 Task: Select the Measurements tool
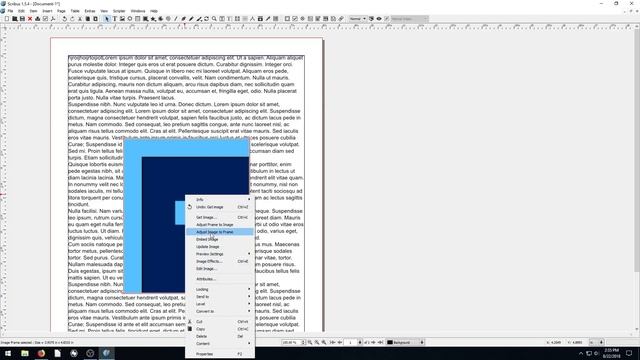[x=252, y=19]
